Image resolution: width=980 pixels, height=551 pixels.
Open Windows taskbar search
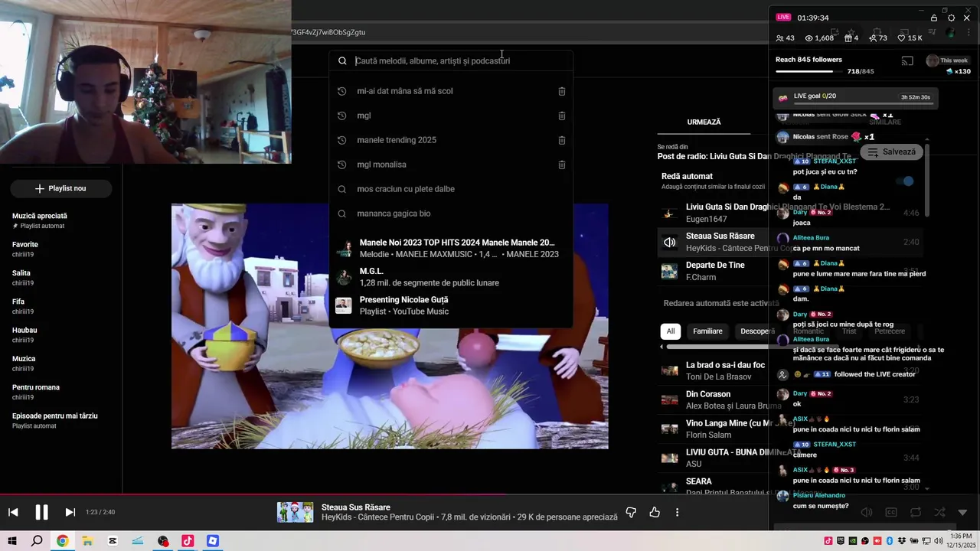coord(37,541)
